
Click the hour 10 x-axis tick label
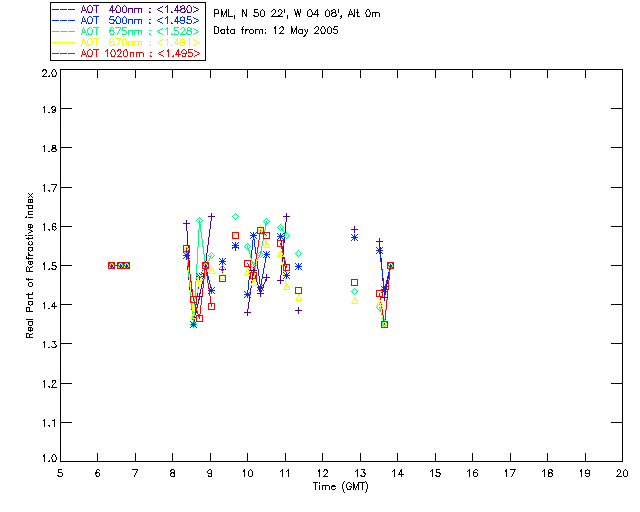click(x=247, y=473)
